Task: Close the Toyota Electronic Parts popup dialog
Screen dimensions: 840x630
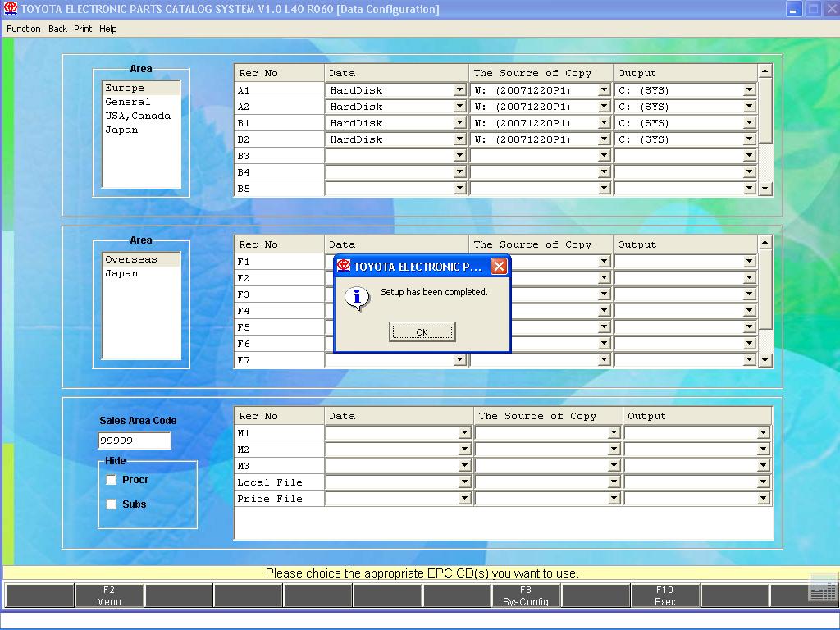Action: click(498, 267)
